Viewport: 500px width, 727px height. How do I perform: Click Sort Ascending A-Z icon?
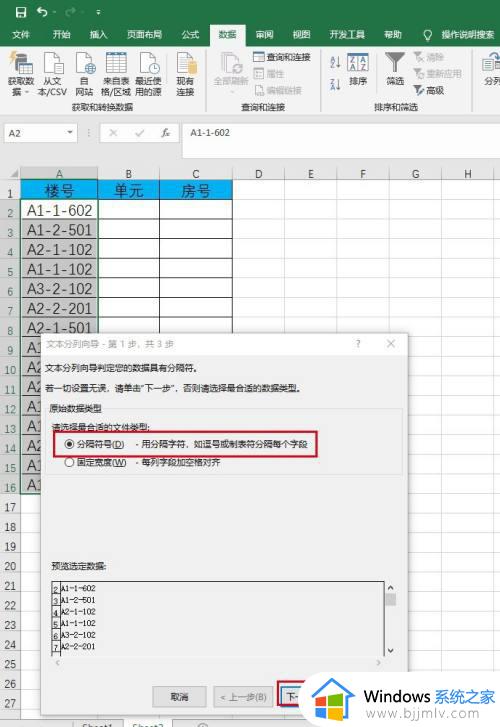point(335,62)
